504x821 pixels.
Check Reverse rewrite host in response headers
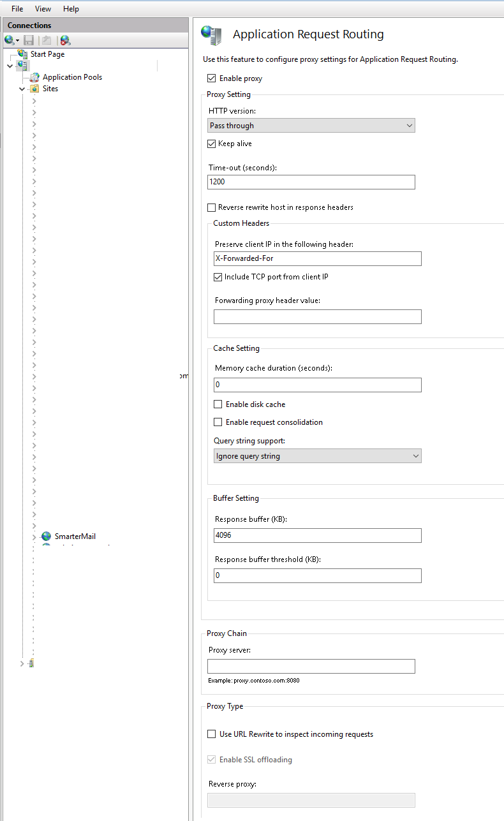[x=211, y=207]
